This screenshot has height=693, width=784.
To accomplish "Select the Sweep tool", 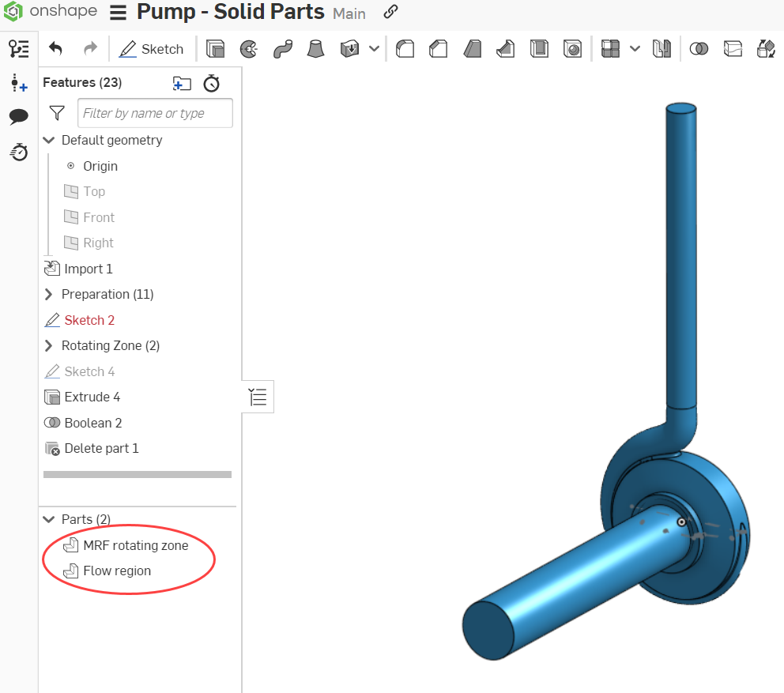I will click(x=282, y=49).
